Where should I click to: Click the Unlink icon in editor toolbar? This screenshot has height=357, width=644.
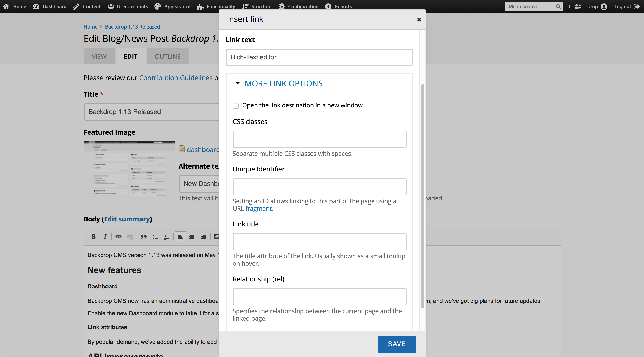tap(130, 237)
